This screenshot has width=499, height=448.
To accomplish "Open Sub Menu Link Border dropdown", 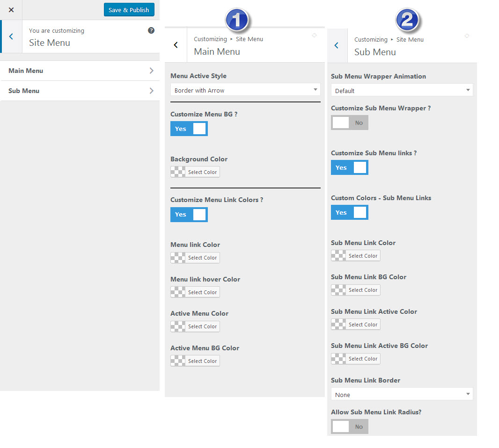I will [x=402, y=395].
